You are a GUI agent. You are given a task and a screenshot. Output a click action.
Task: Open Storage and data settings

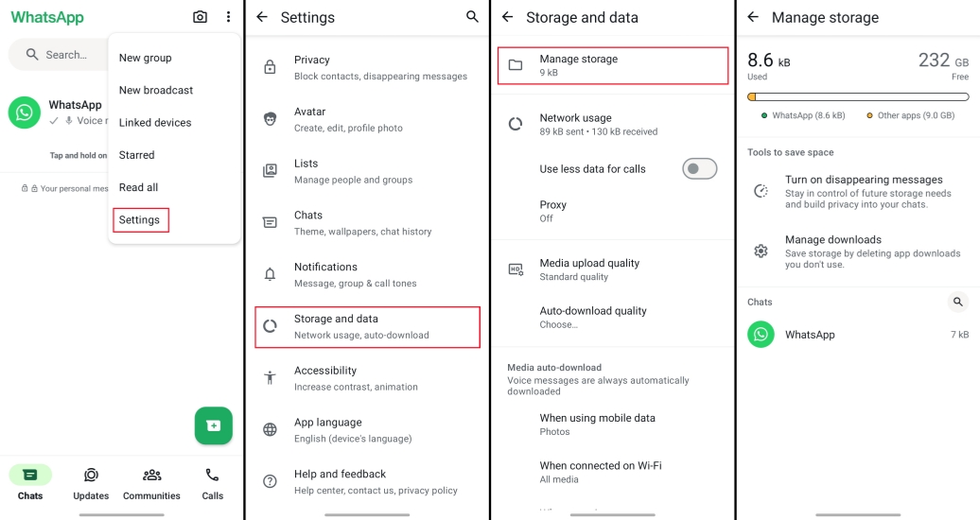pos(368,326)
